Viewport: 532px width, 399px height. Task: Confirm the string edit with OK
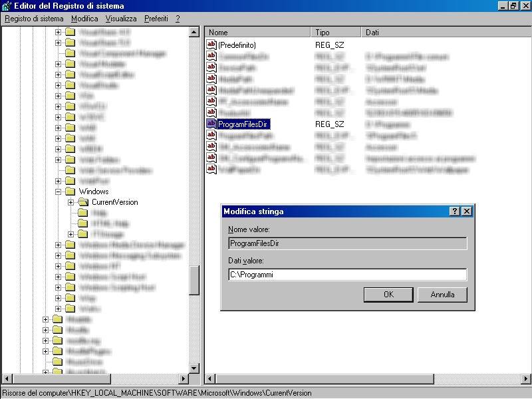tap(389, 295)
